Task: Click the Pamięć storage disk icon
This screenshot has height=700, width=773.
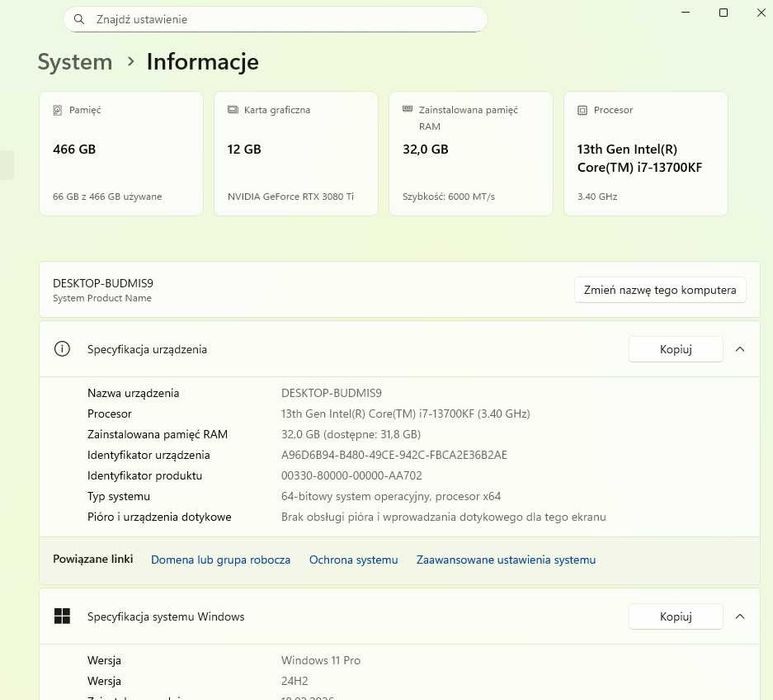Action: (x=58, y=110)
